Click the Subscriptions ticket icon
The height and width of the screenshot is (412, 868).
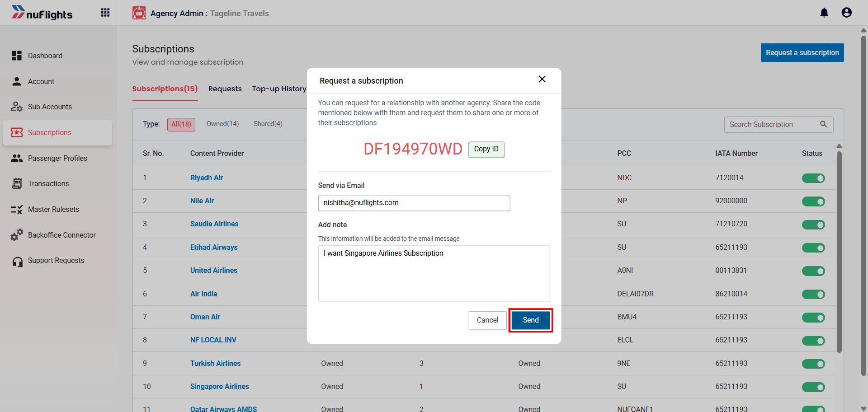[17, 132]
